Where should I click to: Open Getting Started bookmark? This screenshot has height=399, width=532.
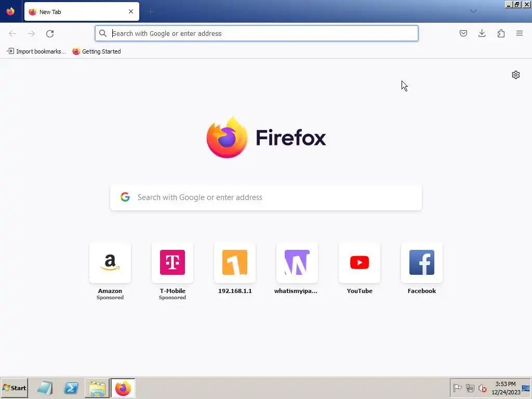pos(97,51)
